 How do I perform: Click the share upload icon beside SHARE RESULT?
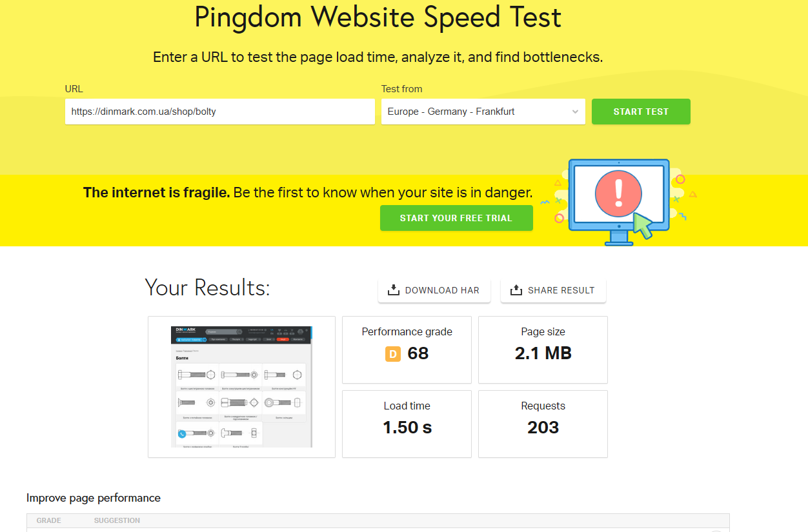pos(516,290)
